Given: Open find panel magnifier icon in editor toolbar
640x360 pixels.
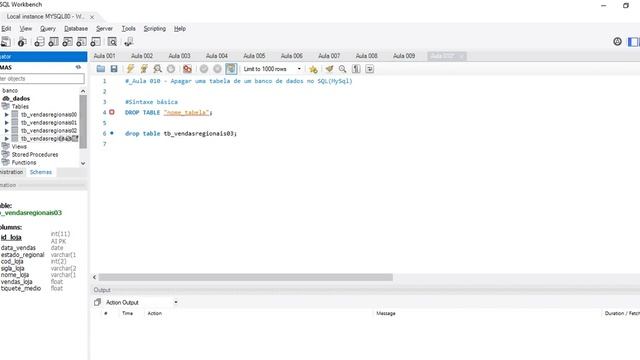Looking at the screenshot, I should click(342, 69).
